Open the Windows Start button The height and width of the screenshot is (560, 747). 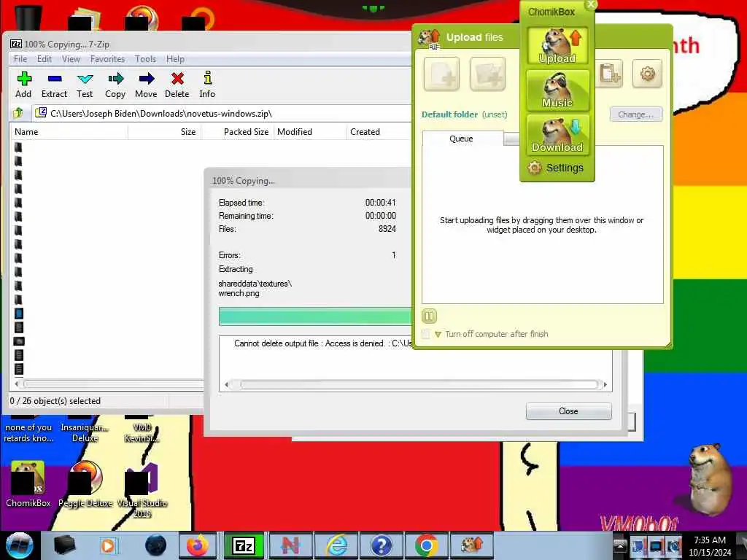click(20, 545)
